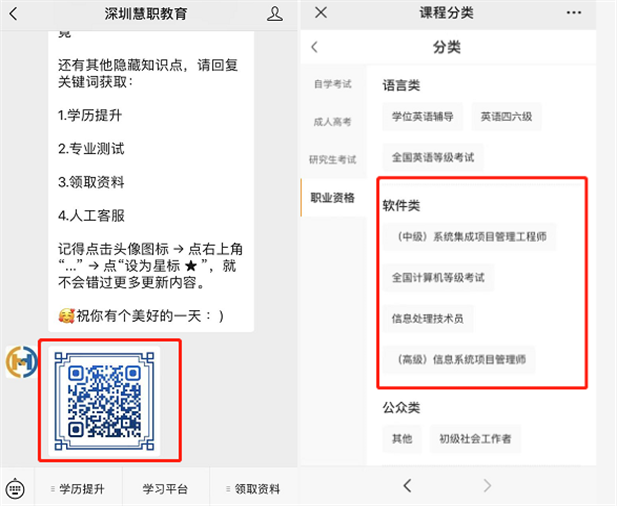Choose (高级)信息系统项目管理师 course

click(x=459, y=360)
